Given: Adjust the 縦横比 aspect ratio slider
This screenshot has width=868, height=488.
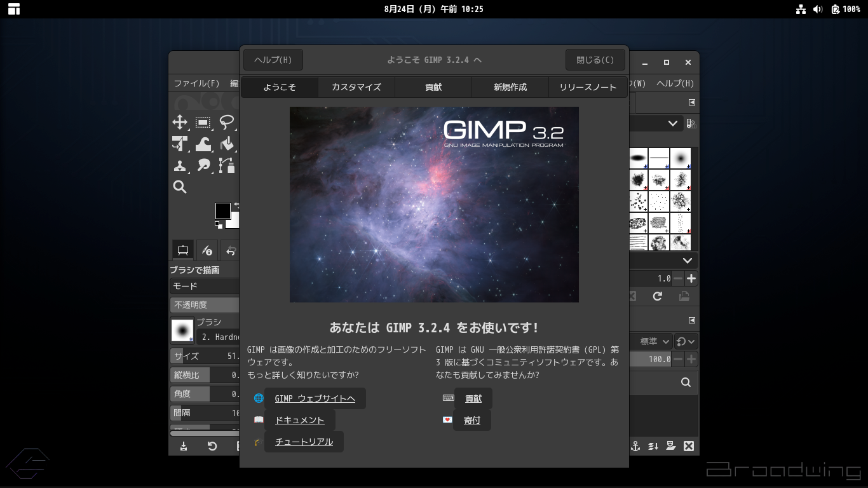Looking at the screenshot, I should (x=205, y=375).
